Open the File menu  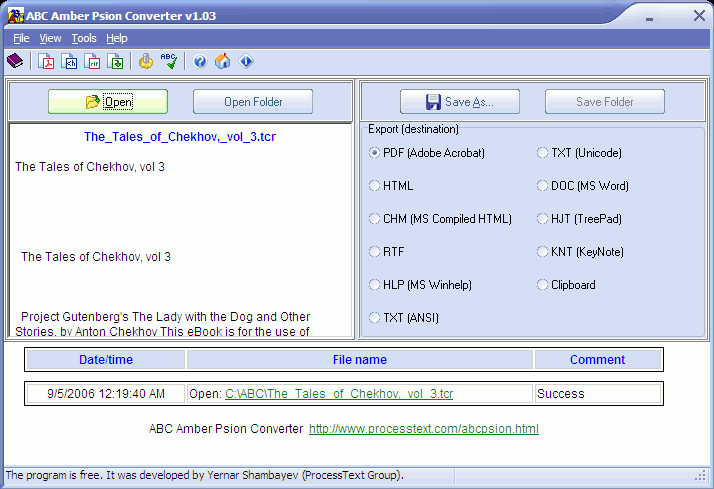tap(21, 38)
